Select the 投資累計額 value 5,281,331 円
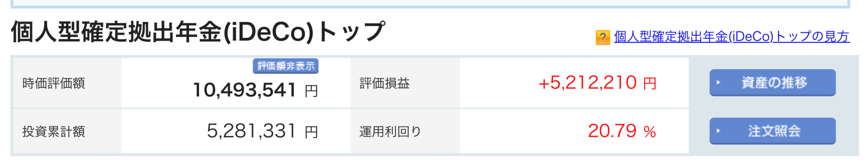Viewport: 868px width, 164px height. click(x=262, y=131)
